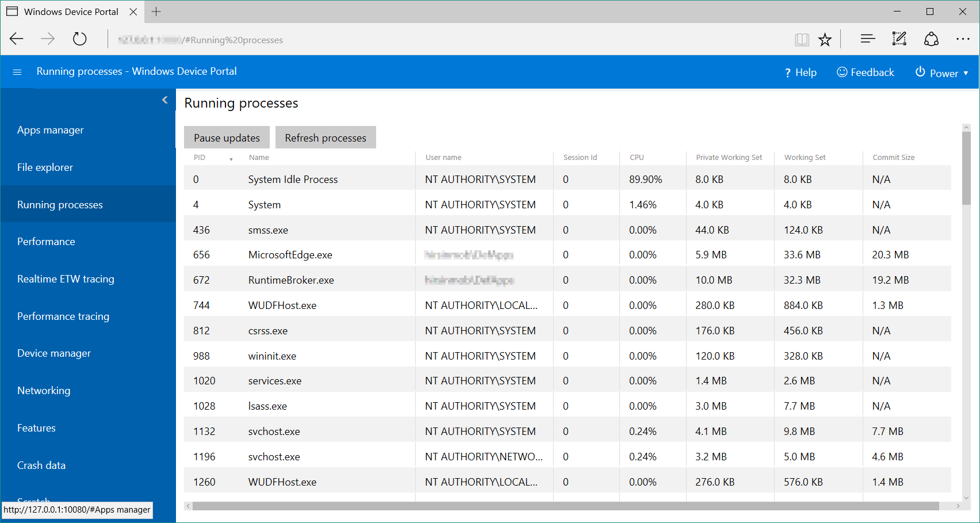Viewport: 980px width, 523px height.
Task: Click the Help question mark icon
Action: point(788,72)
